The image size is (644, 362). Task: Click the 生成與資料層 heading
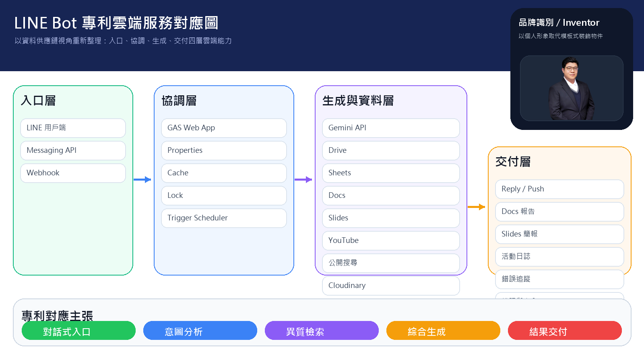point(358,101)
